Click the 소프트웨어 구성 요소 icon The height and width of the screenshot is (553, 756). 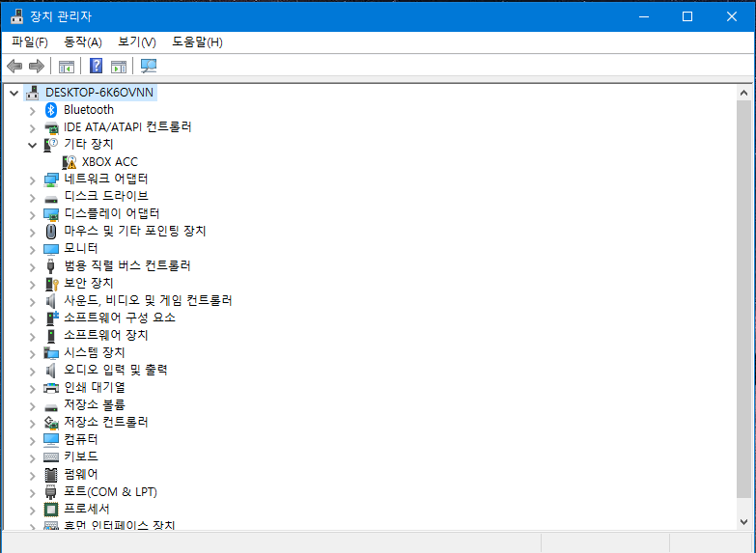52,318
